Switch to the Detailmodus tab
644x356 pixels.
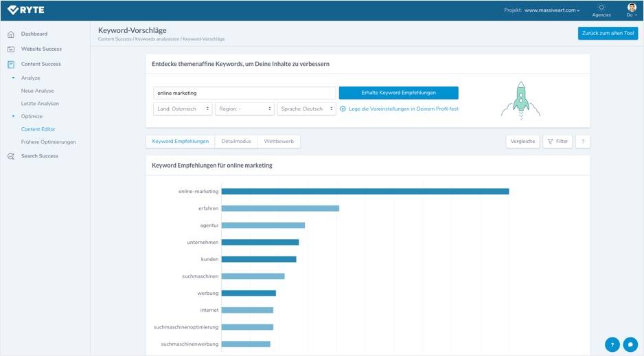(x=236, y=142)
